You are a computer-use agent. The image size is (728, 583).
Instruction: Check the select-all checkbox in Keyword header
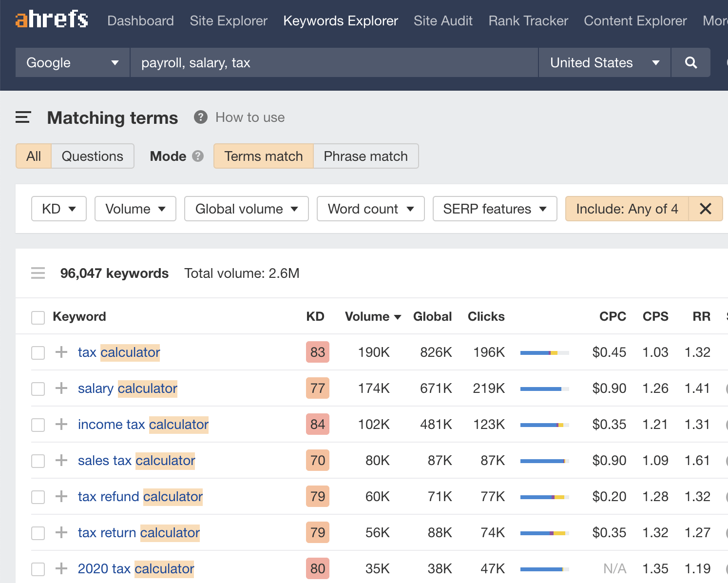point(38,317)
